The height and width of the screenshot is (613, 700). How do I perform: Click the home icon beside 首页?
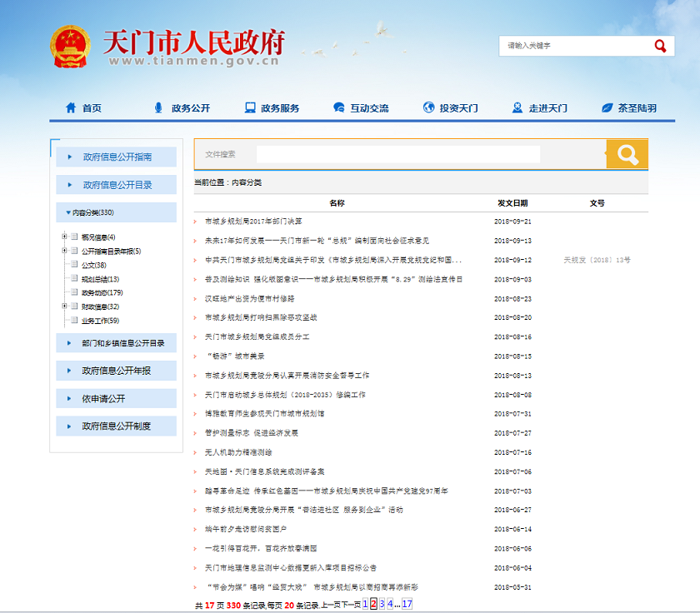[71, 108]
